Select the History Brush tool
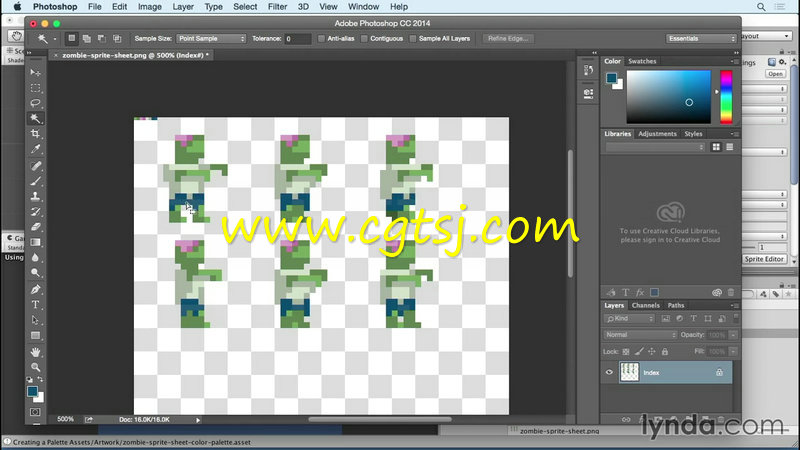 [35, 211]
